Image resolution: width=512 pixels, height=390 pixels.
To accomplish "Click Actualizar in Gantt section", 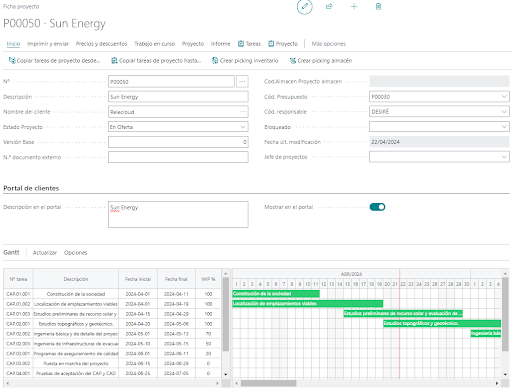I will [x=45, y=253].
